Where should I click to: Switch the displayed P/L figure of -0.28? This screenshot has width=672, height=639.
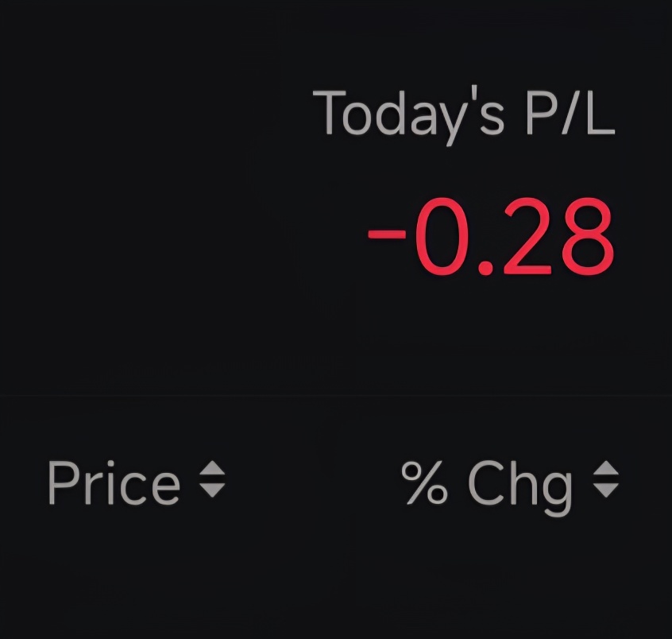tap(491, 237)
